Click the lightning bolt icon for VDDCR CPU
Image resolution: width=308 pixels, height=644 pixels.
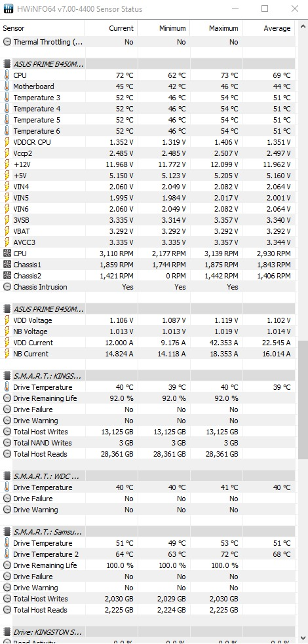point(7,142)
